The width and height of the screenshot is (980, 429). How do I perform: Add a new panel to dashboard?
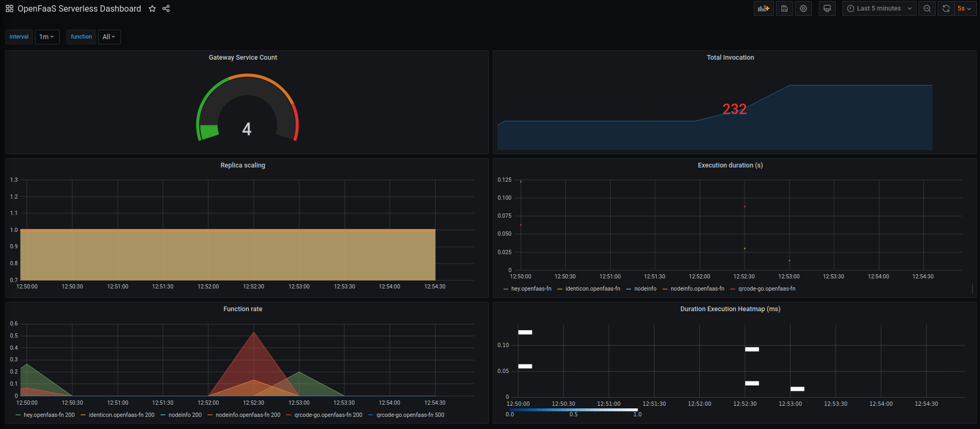[x=763, y=8]
